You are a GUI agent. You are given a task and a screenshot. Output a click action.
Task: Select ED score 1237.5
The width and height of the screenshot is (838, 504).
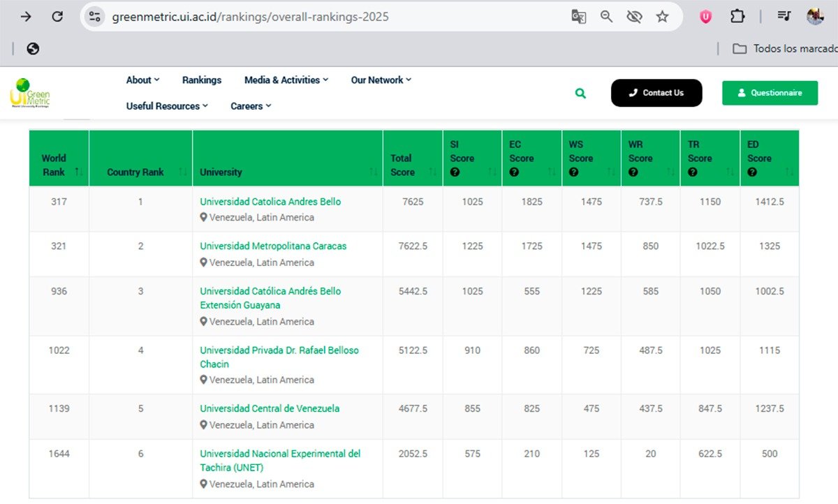(770, 408)
